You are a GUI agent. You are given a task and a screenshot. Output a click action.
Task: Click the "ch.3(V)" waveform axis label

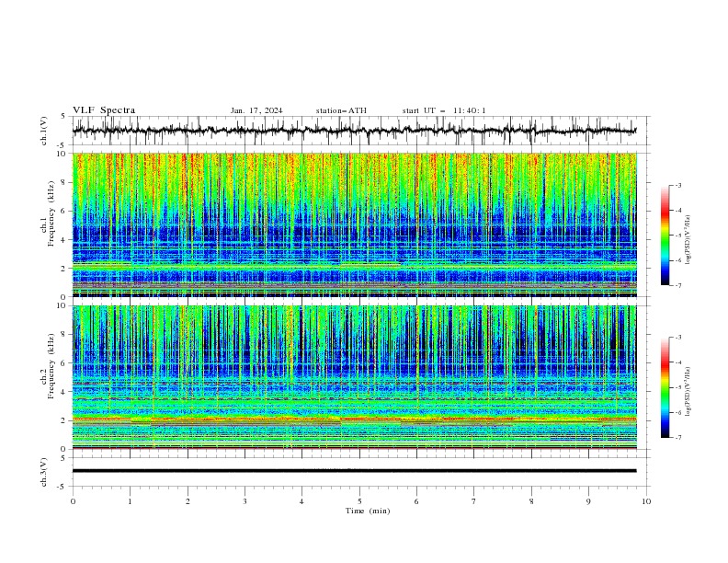pyautogui.click(x=44, y=472)
